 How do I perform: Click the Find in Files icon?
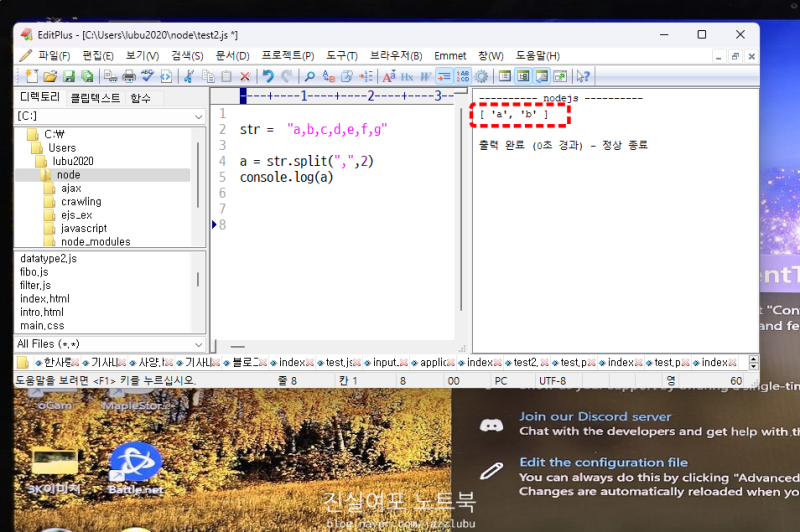pyautogui.click(x=347, y=77)
